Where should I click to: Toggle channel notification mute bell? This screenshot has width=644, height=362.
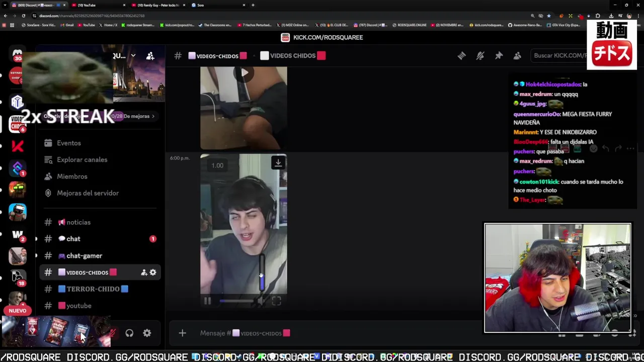(480, 56)
